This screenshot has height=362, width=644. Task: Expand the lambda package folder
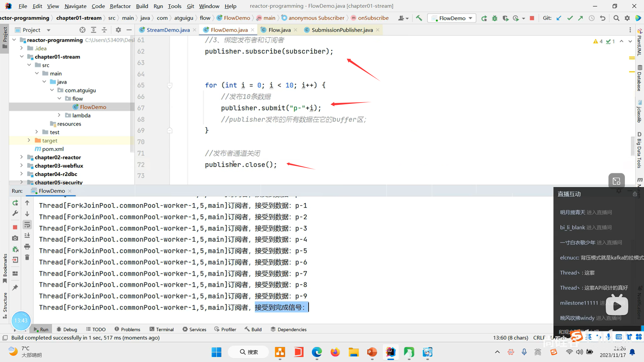click(59, 115)
